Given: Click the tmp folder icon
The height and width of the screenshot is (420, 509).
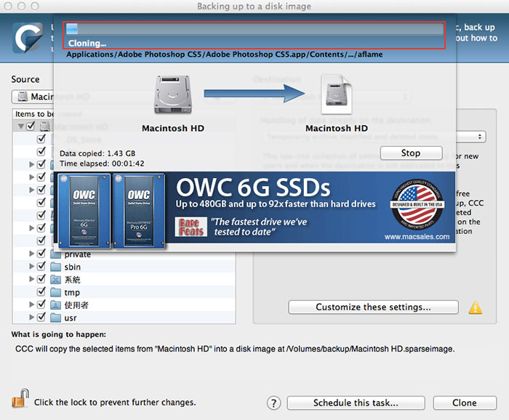Looking at the screenshot, I should pyautogui.click(x=55, y=292).
